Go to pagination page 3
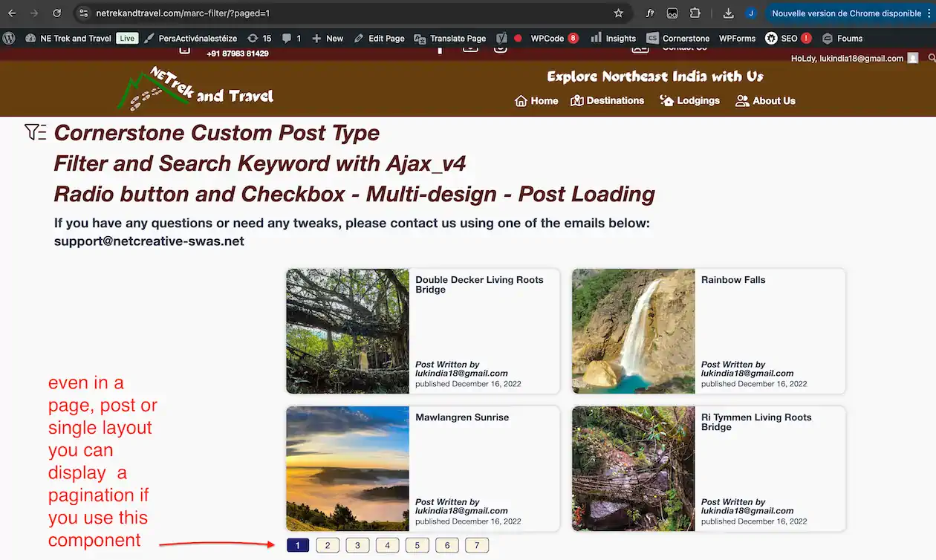The height and width of the screenshot is (560, 936). pos(357,545)
